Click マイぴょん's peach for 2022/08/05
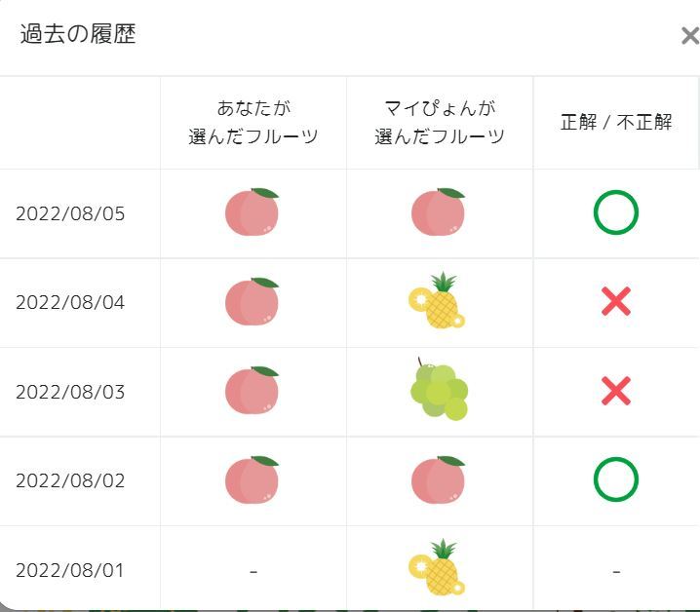This screenshot has height=612, width=700. click(439, 212)
